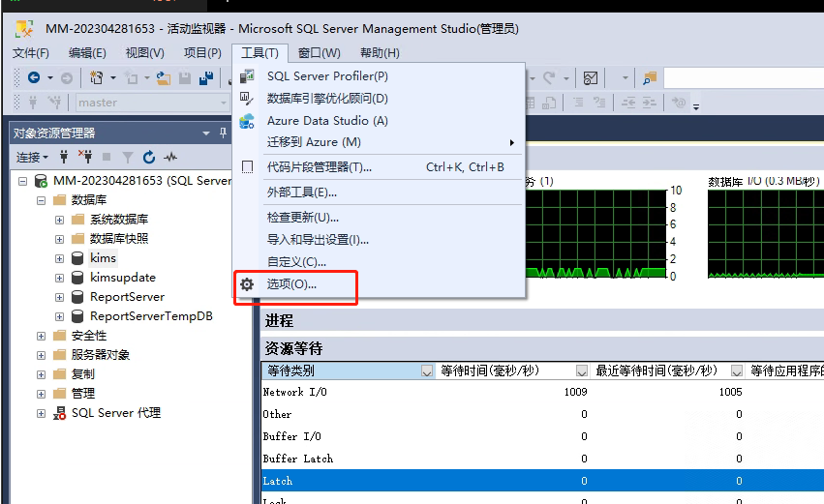Click the Open File folder icon
This screenshot has width=824, height=504.
(x=164, y=78)
